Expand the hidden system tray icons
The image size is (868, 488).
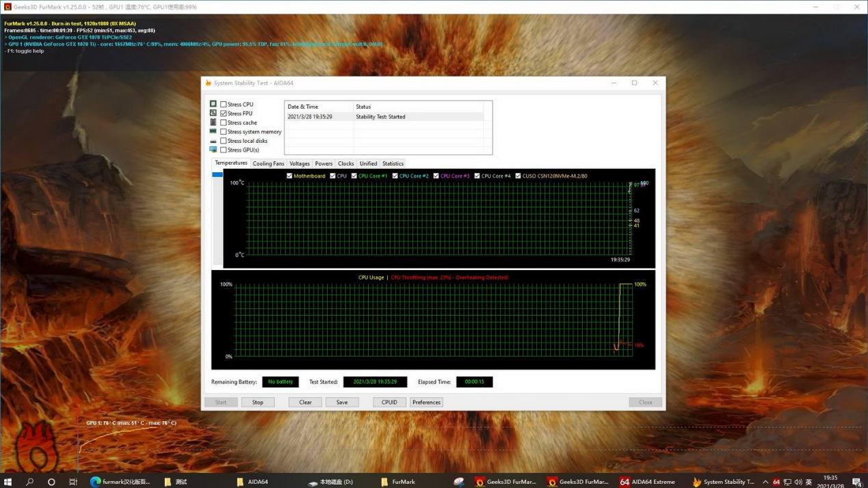765,482
